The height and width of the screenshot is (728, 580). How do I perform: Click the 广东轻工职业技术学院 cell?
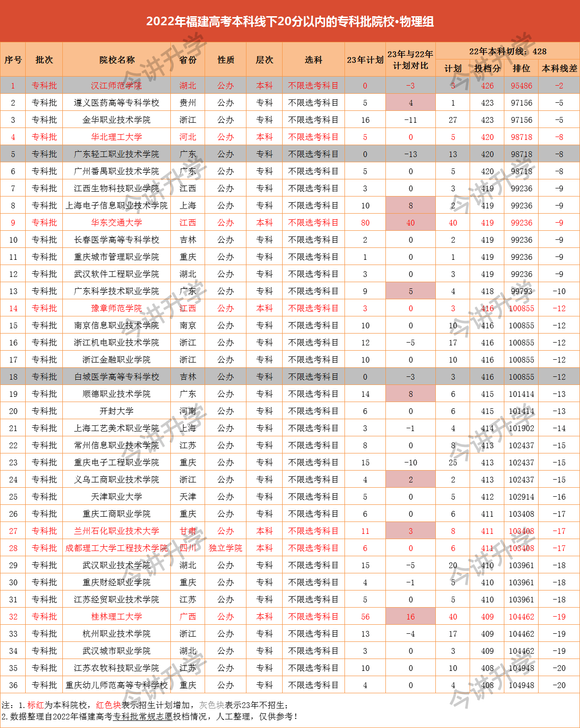117,154
